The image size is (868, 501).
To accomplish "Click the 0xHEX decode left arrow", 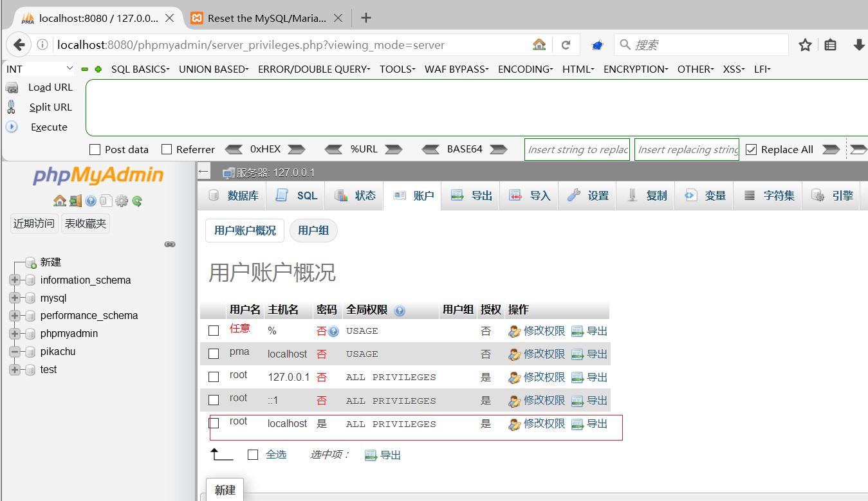I will coord(234,149).
